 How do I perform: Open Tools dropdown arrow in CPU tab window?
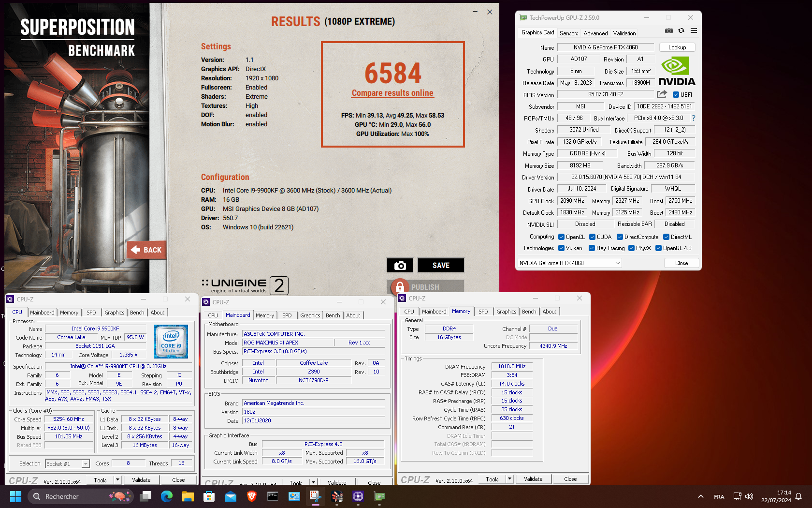(x=117, y=480)
